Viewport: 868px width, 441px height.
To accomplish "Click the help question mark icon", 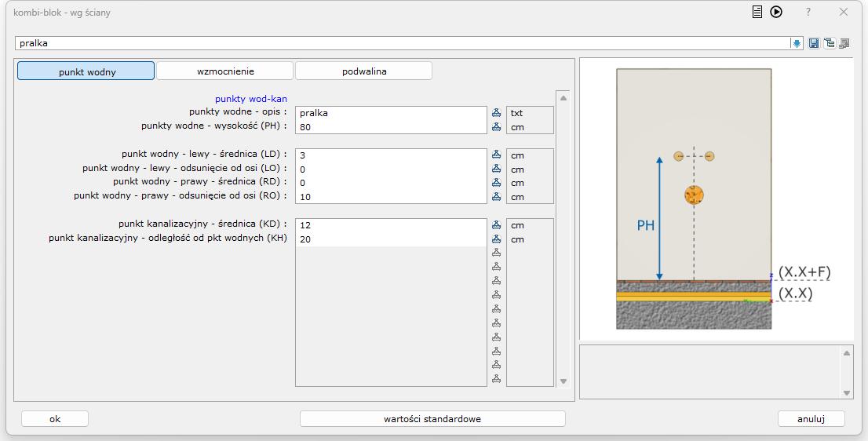I will pos(808,12).
